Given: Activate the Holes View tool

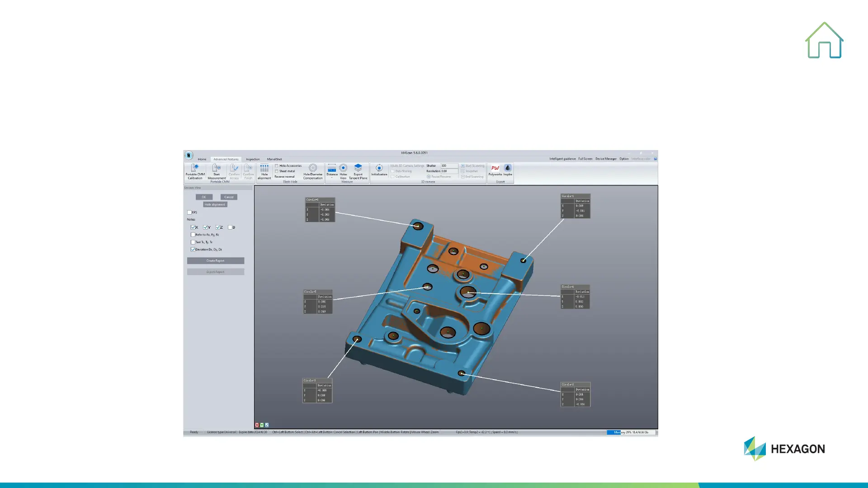Looking at the screenshot, I should click(343, 168).
